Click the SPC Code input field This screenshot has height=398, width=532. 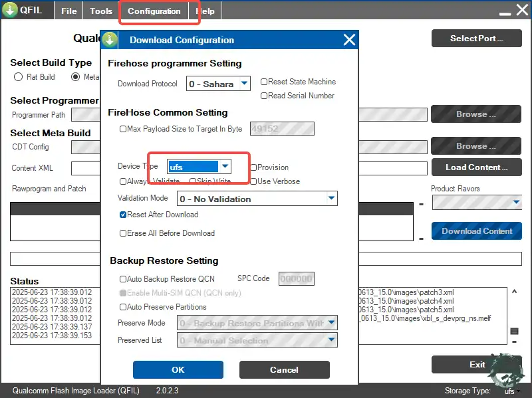pyautogui.click(x=296, y=278)
